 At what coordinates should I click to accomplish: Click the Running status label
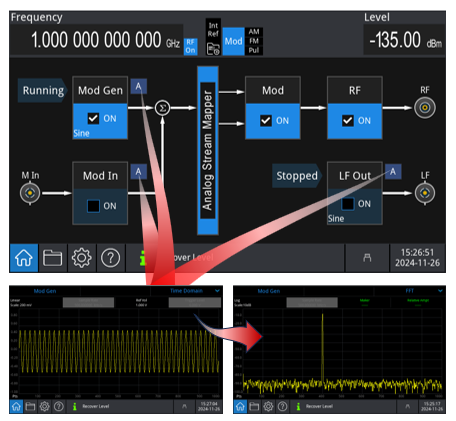point(43,90)
